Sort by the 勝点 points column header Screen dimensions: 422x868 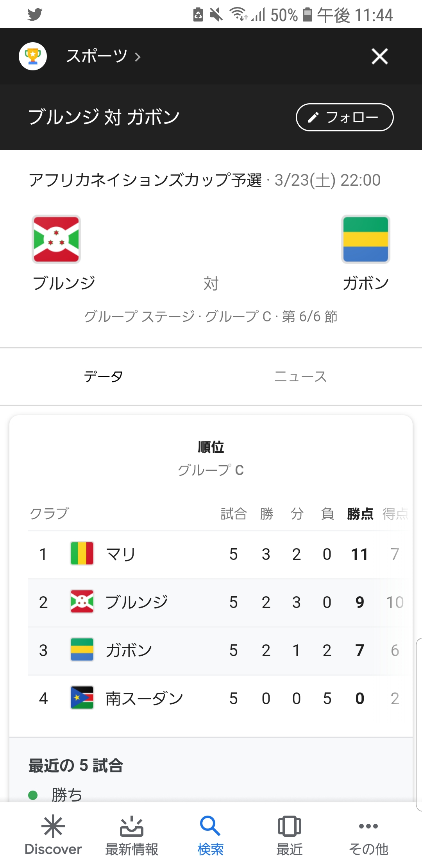tap(360, 513)
